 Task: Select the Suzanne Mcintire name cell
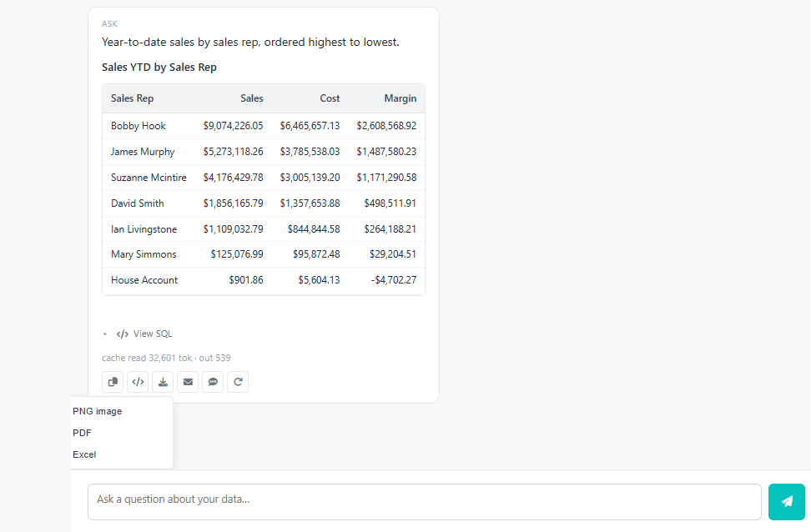coord(149,178)
